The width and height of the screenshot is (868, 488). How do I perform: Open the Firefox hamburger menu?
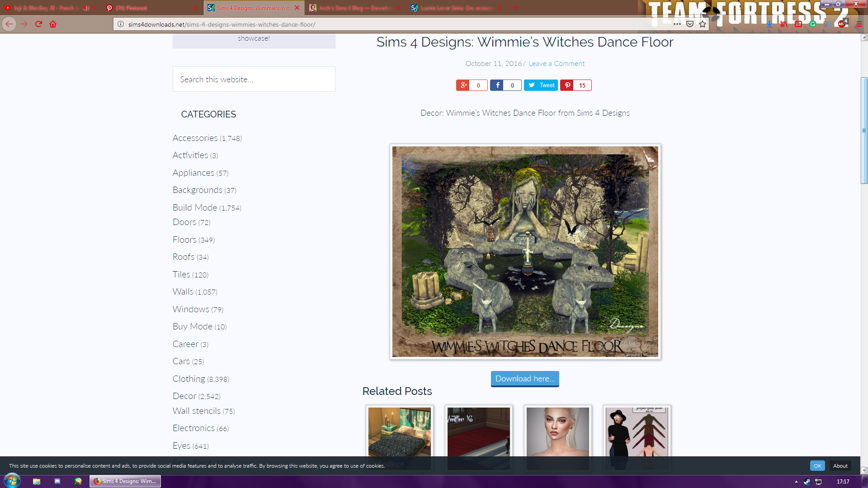(859, 24)
